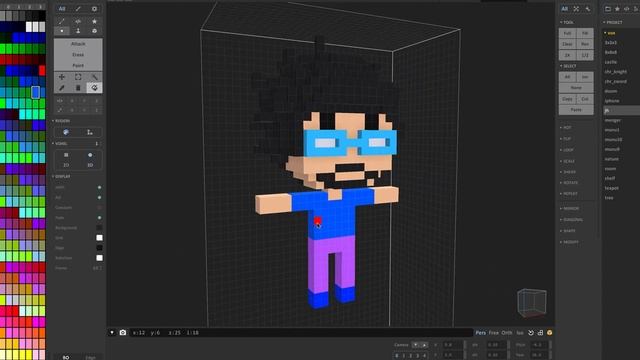This screenshot has height=360, width=640.
Task: Select the line brush icon
Action: [62, 21]
